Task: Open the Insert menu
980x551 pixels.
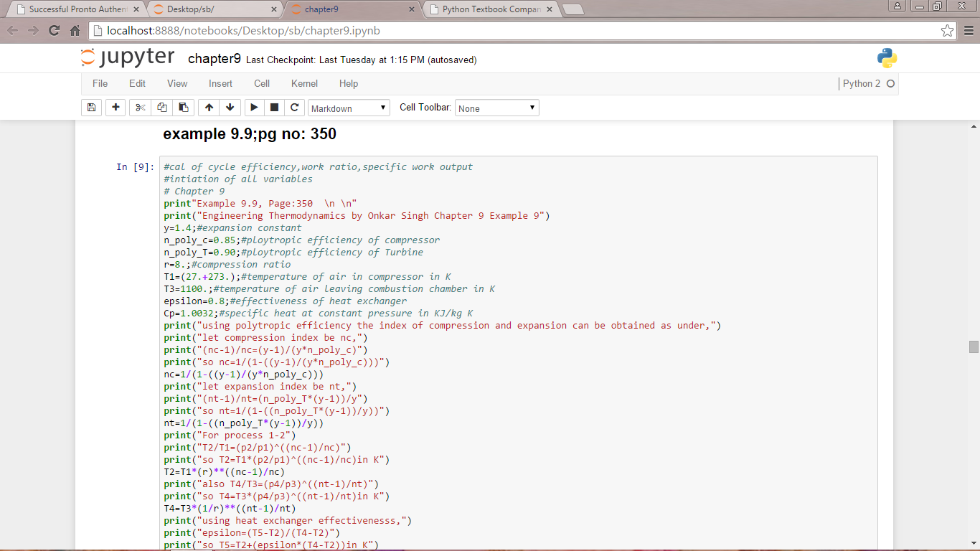Action: [220, 84]
